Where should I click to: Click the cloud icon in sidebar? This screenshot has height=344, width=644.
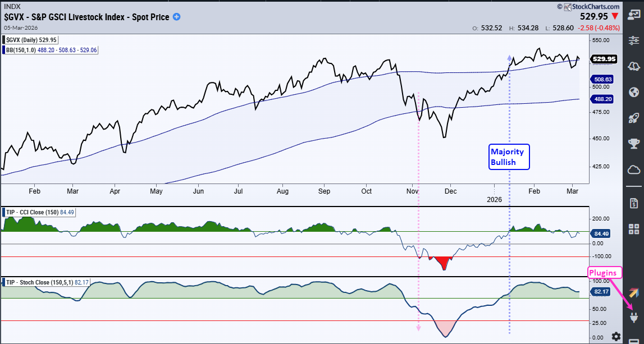634,169
